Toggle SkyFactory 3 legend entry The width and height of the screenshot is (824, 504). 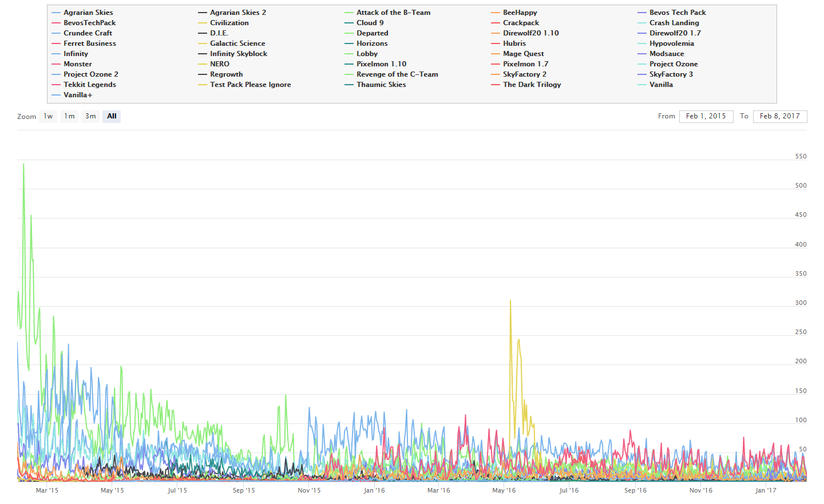coord(665,74)
